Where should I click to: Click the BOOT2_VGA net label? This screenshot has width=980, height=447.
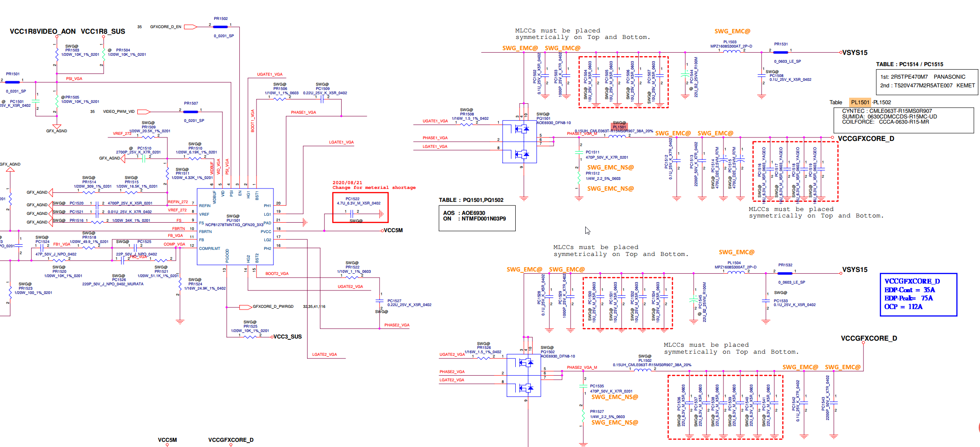[x=277, y=274]
